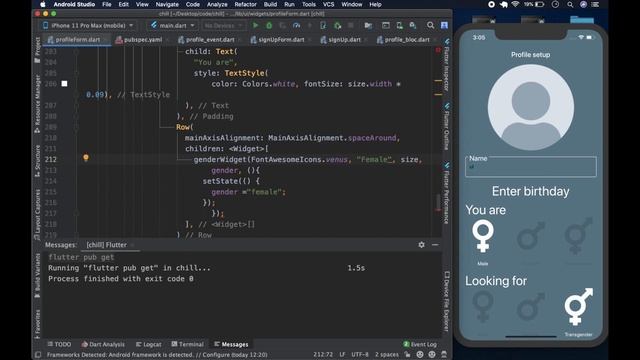
Task: Open the Analyze menu
Action: [217, 4]
